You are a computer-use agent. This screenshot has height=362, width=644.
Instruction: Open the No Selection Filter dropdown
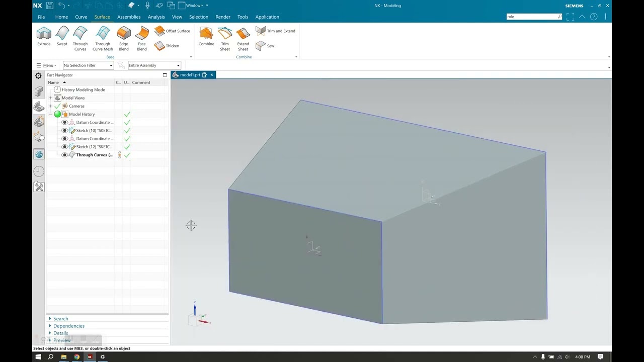click(x=88, y=65)
